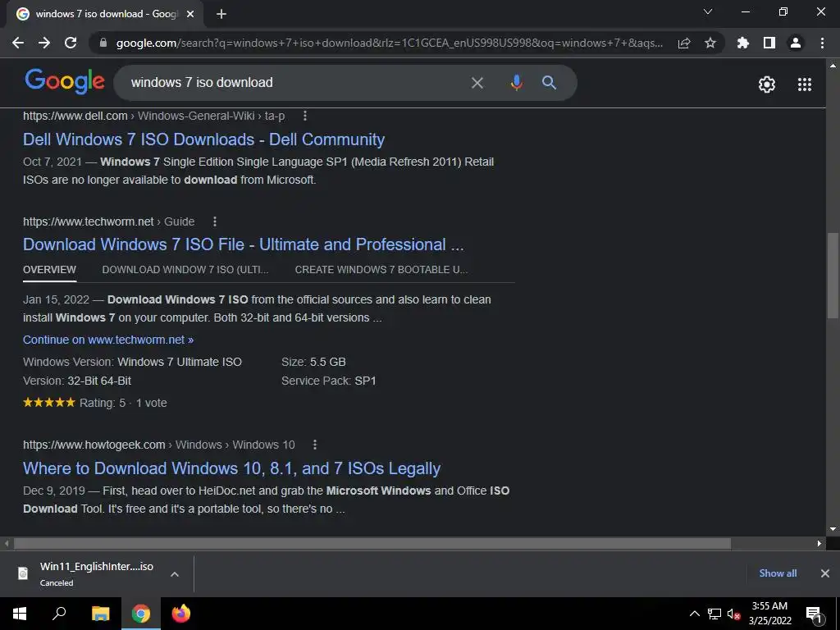Click the Chrome taskbar icon

tap(140, 614)
